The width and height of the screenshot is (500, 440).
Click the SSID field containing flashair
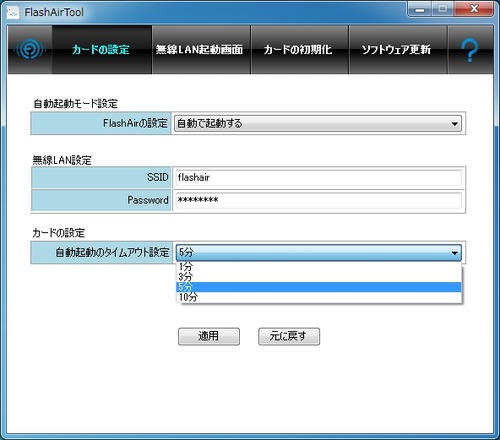click(318, 177)
